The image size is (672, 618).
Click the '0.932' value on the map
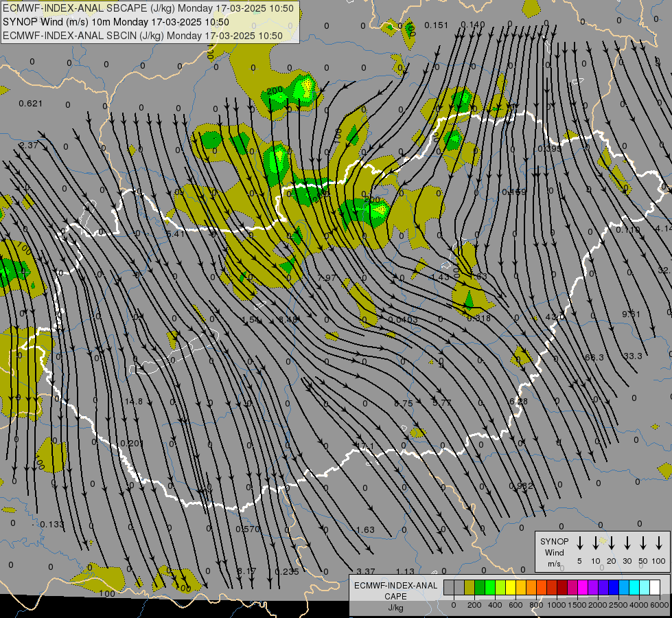click(x=521, y=486)
